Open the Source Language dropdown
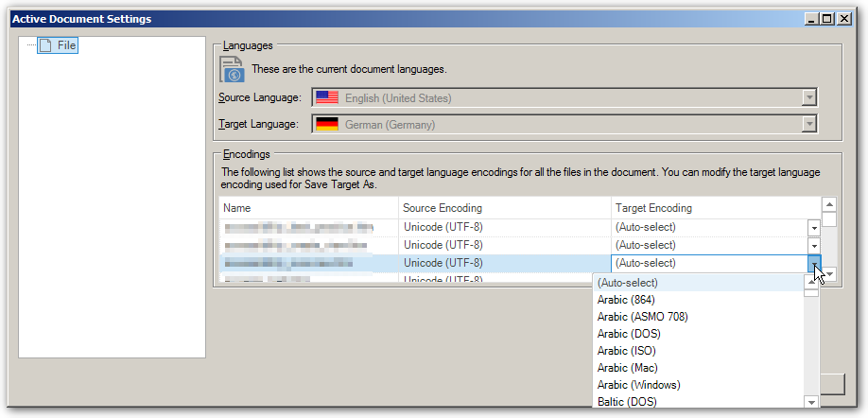This screenshot has height=418, width=868. pos(809,98)
